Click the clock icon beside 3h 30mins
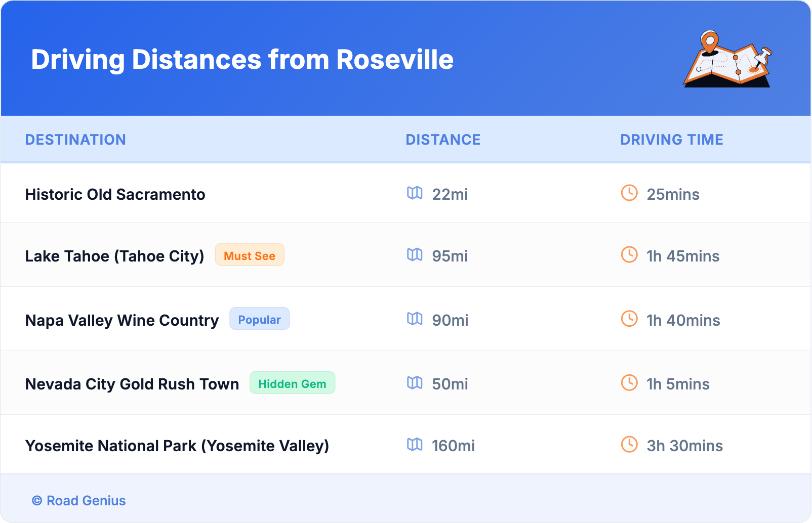 (x=629, y=445)
